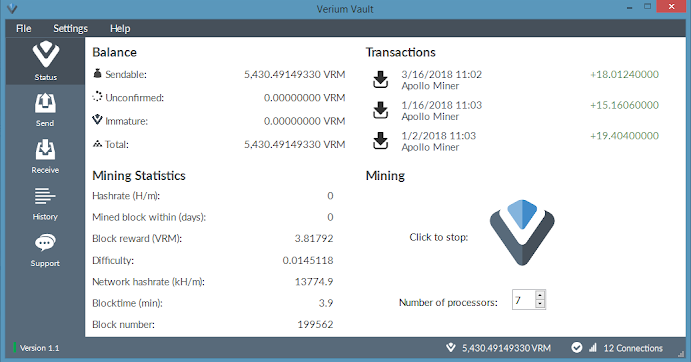The image size is (691, 362).
Task: Click the large Verium mining logo to stop
Action: [x=522, y=232]
